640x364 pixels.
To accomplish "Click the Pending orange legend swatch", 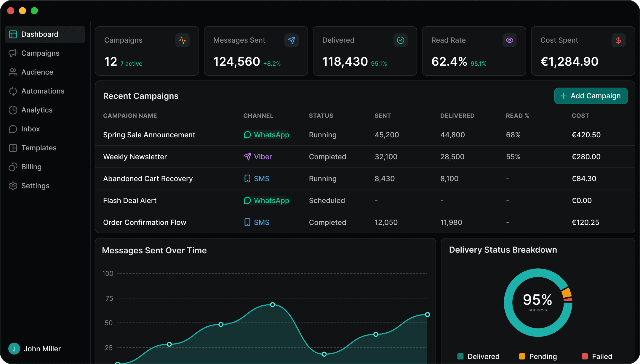I will coord(522,356).
